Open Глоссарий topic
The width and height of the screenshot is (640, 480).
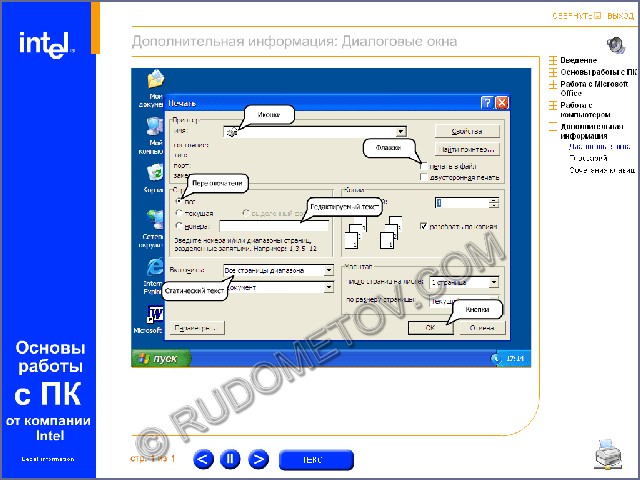pyautogui.click(x=589, y=158)
